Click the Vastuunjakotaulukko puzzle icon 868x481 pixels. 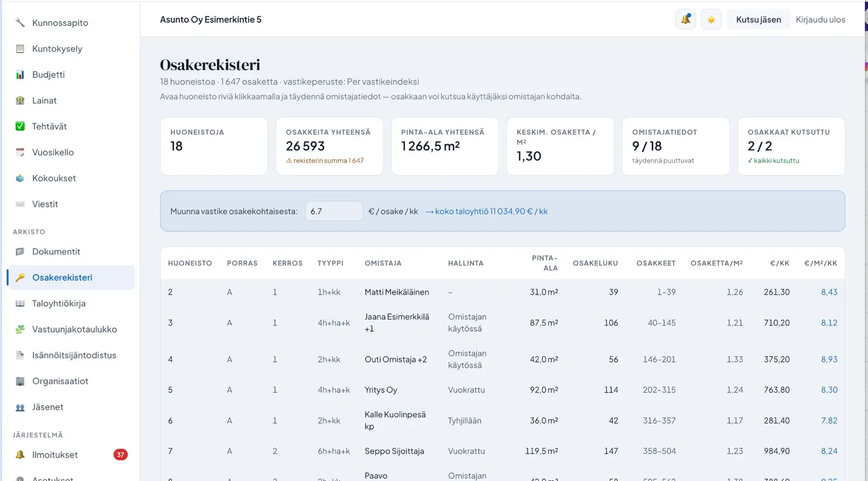pyautogui.click(x=20, y=330)
